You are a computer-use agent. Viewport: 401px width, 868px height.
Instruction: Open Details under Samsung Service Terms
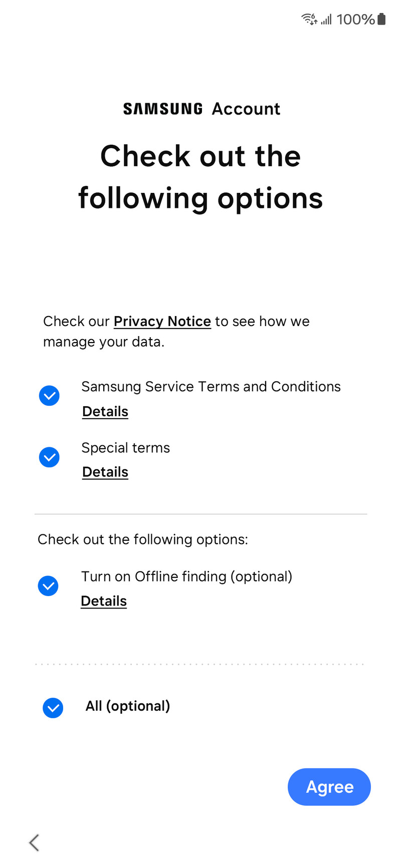[x=105, y=411]
